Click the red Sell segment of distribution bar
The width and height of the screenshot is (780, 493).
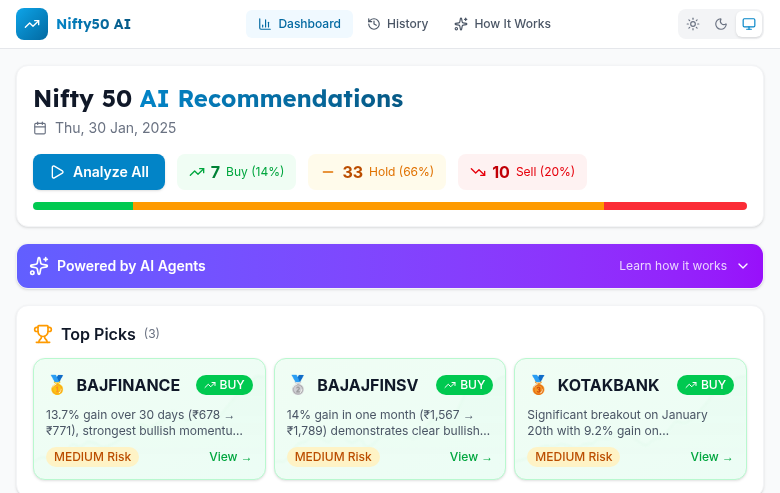coord(675,206)
